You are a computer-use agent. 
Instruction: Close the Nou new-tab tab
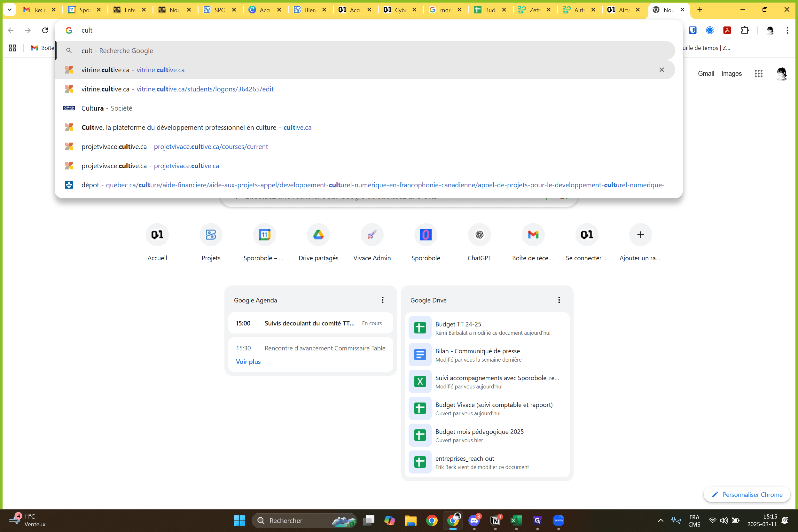(682, 10)
